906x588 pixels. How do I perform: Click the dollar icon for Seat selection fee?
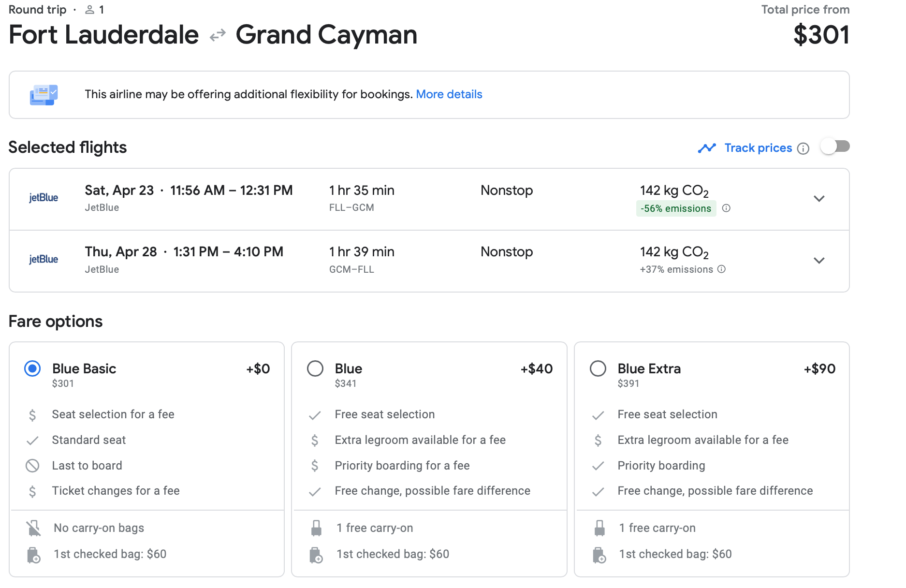coord(32,415)
